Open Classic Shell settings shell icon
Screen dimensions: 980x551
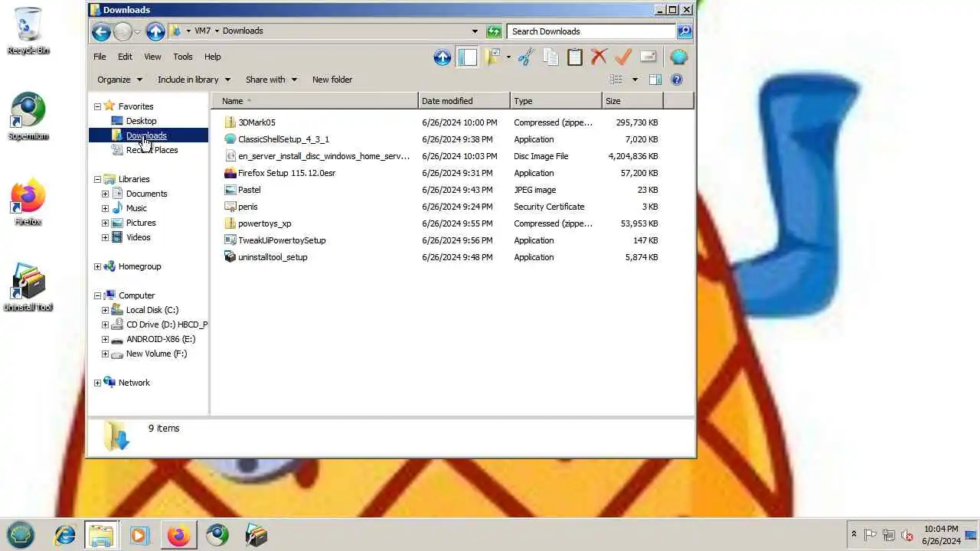pyautogui.click(x=678, y=57)
